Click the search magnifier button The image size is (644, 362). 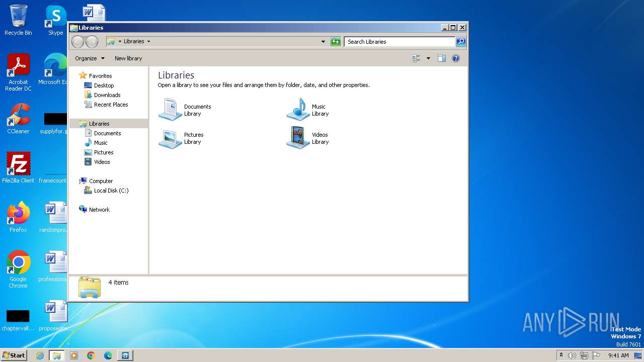click(460, 42)
